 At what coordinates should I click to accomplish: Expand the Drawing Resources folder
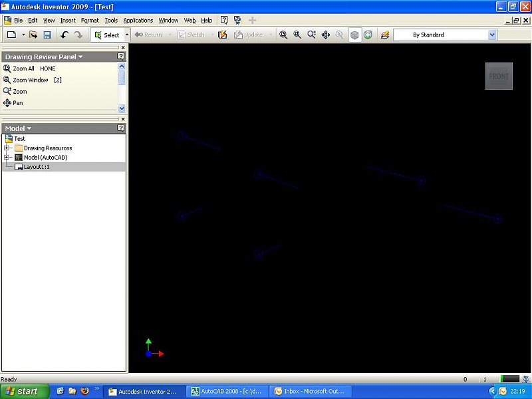pos(7,148)
